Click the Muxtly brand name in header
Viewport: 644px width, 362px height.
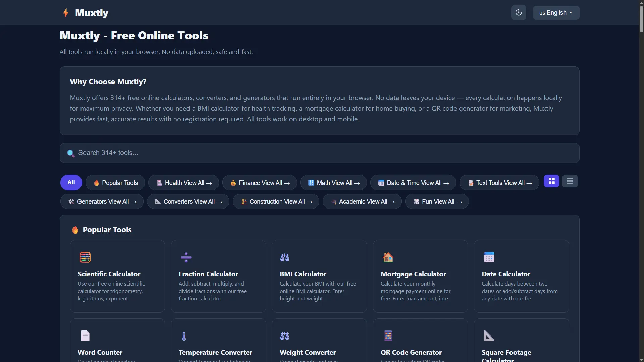click(x=92, y=13)
